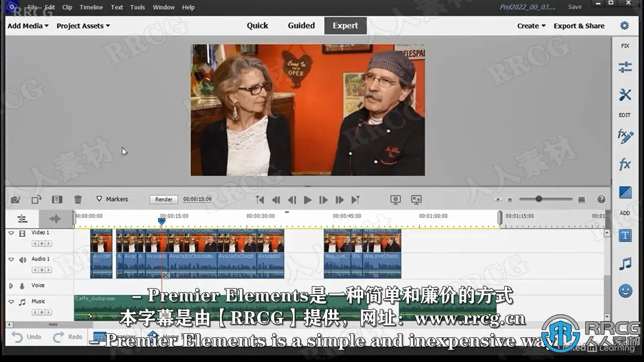Click the 00:00:15:06 timecode field

coord(197,200)
